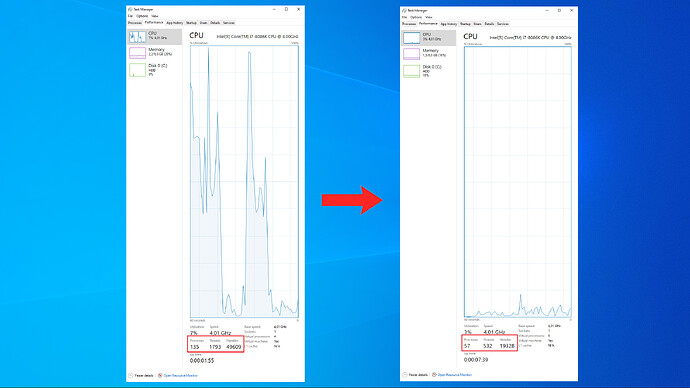
Task: Click processes count 57 in right window
Action: (467, 346)
